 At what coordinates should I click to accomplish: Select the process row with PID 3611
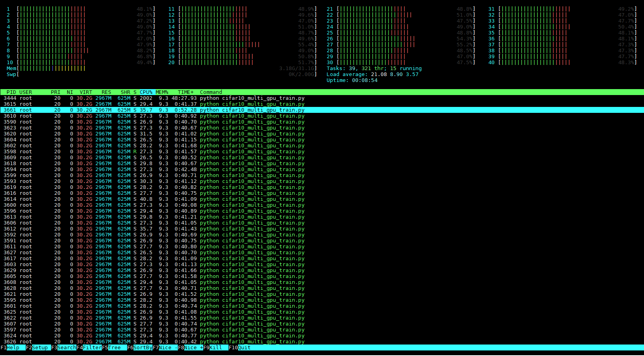[322, 247]
